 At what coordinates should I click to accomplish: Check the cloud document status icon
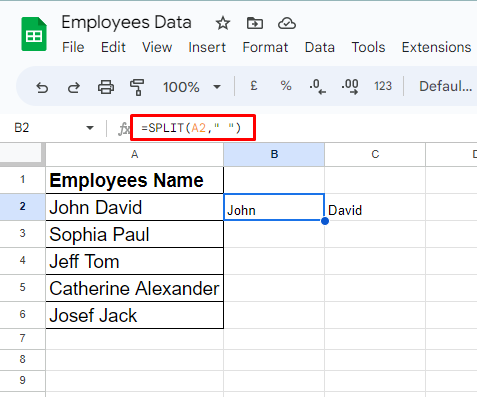(x=287, y=23)
